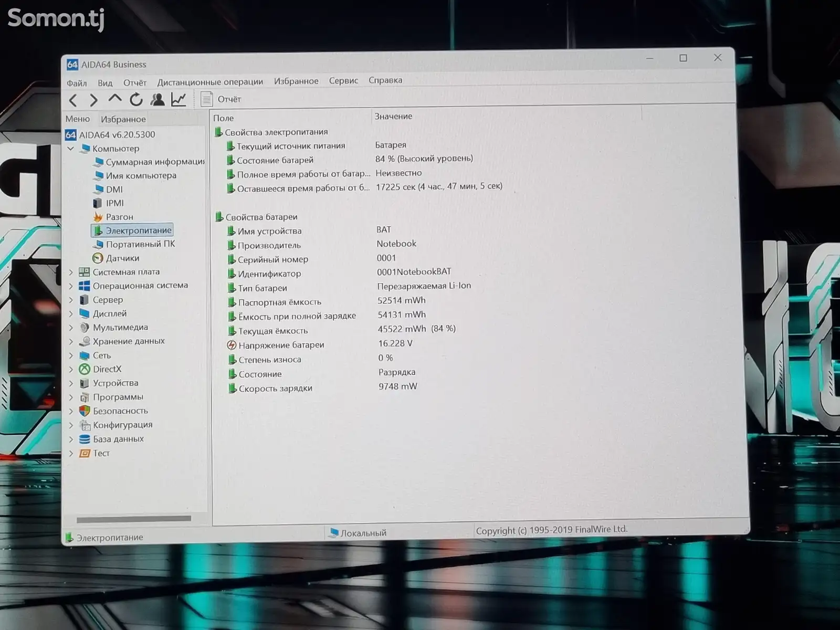Click the Операционная система Windows icon

click(x=85, y=286)
